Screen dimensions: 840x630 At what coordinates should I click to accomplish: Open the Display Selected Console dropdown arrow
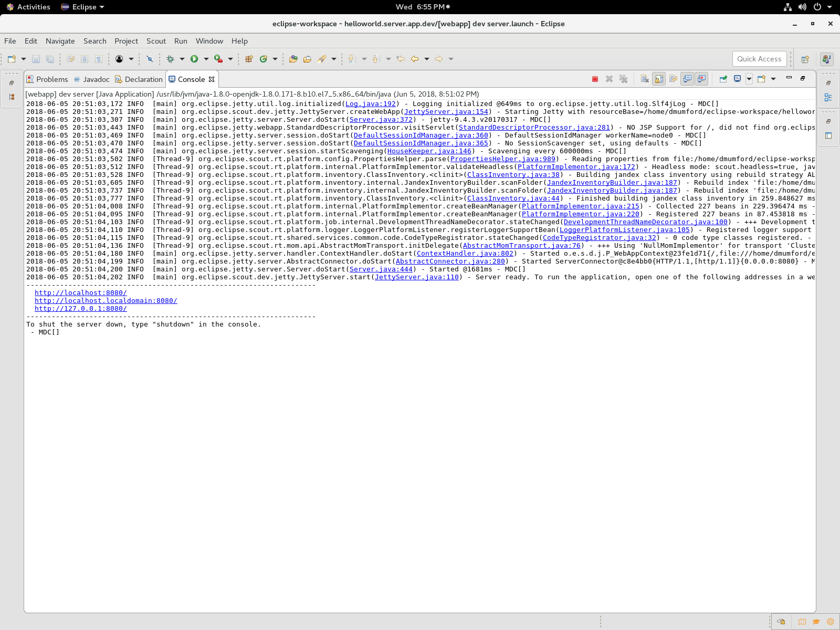(x=749, y=79)
